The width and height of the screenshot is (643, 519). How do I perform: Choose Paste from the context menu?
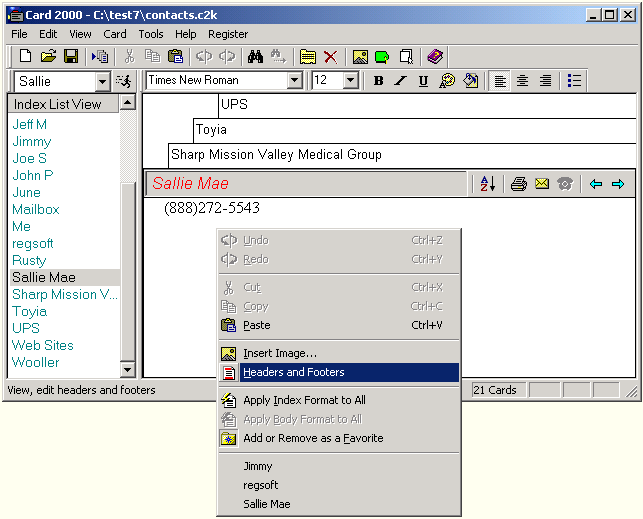(339, 326)
